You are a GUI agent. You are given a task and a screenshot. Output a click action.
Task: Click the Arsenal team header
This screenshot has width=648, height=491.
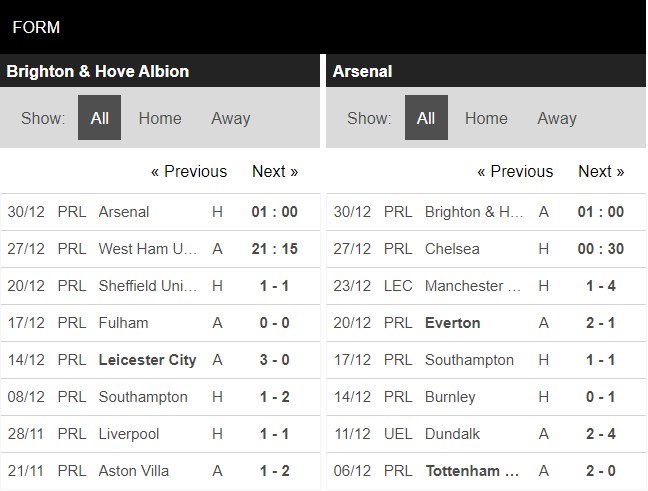pos(362,71)
